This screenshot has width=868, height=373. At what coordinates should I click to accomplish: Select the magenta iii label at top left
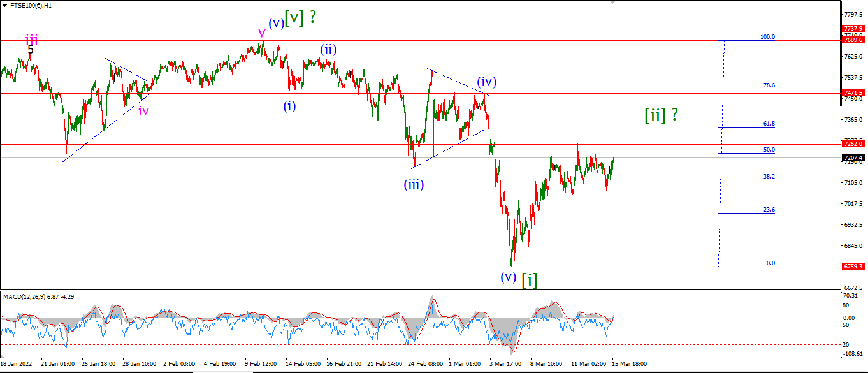click(x=31, y=40)
